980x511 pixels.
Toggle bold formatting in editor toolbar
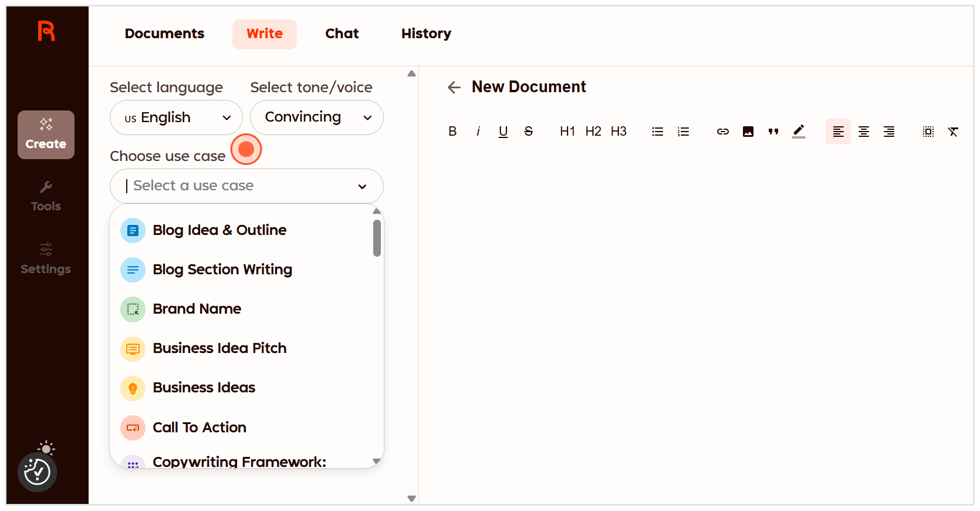pos(452,132)
